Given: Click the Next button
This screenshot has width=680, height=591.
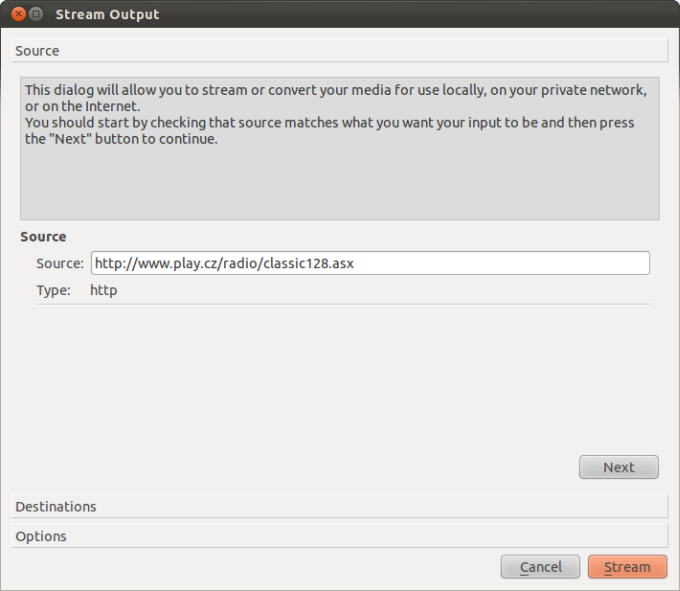Looking at the screenshot, I should tap(618, 467).
